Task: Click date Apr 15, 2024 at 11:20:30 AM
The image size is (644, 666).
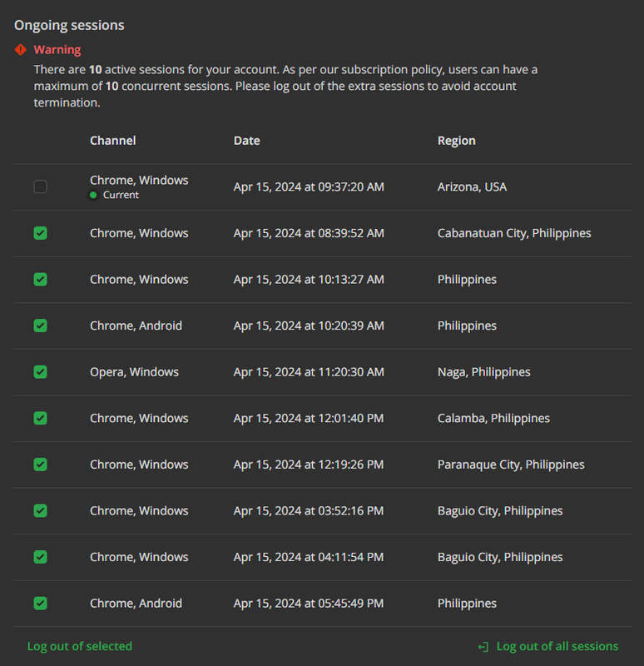Action: pyautogui.click(x=309, y=371)
